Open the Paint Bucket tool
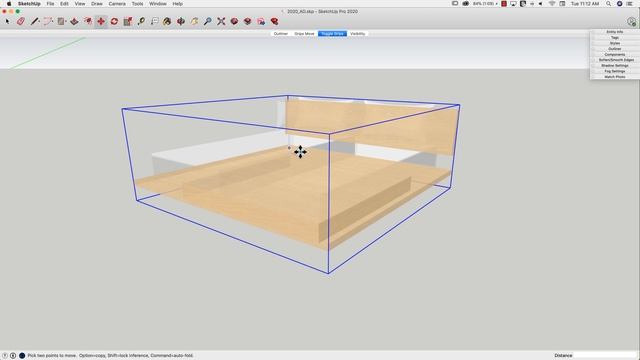The height and width of the screenshot is (360, 640). pyautogui.click(x=167, y=21)
